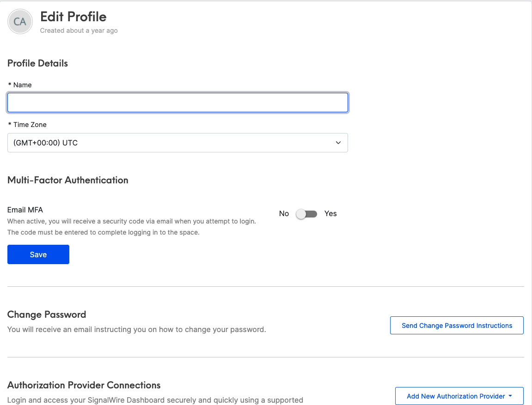
Task: Expand the Add New Authorization Provider dropdown
Action: (459, 396)
